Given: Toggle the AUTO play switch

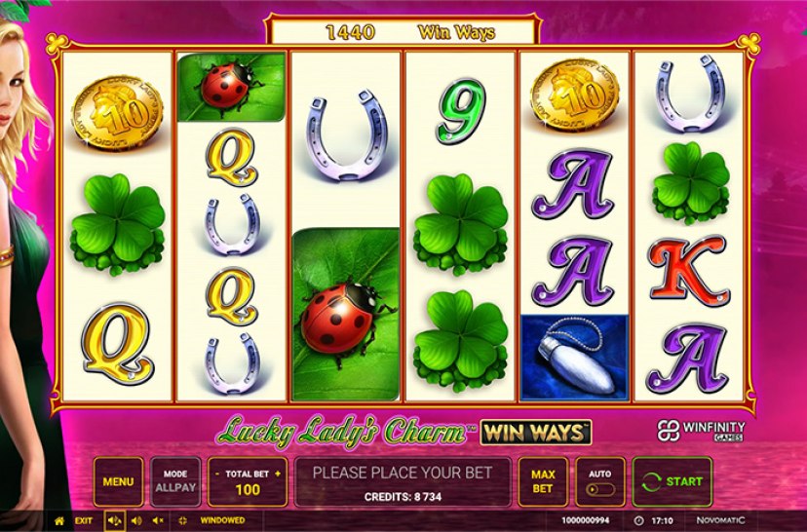Looking at the screenshot, I should pos(600,489).
